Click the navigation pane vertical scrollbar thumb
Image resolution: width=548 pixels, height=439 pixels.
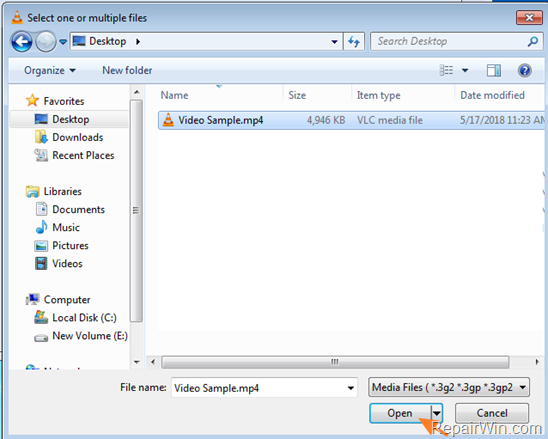137,210
